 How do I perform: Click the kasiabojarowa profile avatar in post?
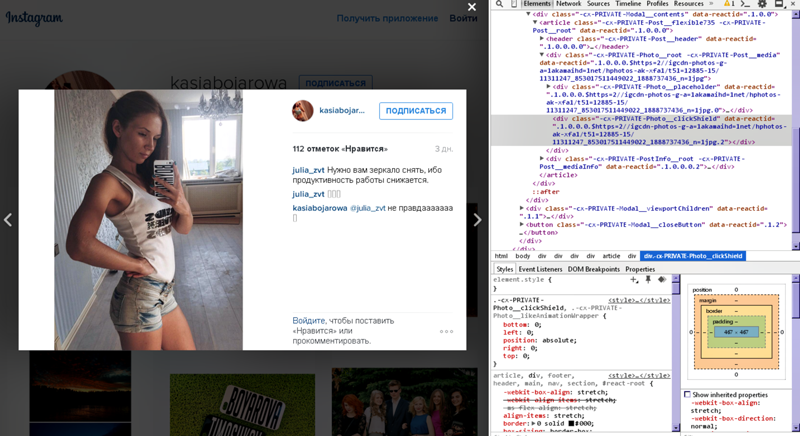[x=303, y=111]
